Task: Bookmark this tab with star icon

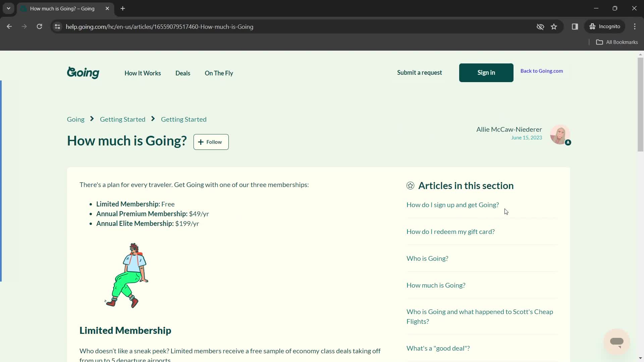Action: tap(554, 26)
